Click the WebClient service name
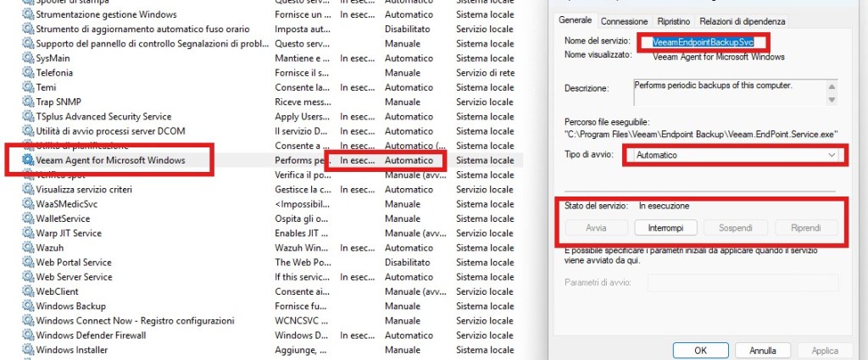 pos(58,291)
